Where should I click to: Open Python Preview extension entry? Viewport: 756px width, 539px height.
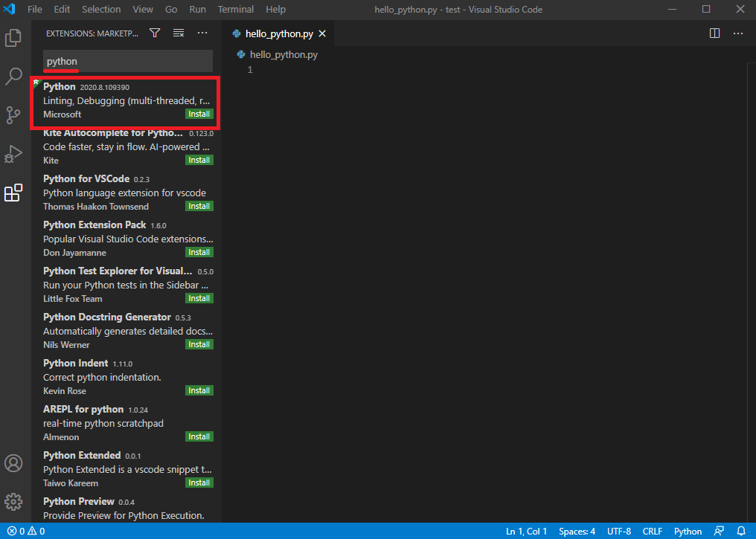coord(126,509)
